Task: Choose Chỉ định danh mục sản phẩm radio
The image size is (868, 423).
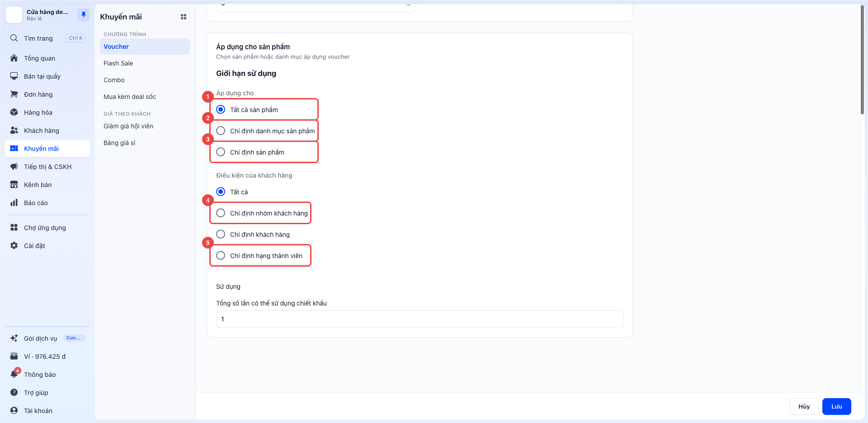Action: click(221, 131)
